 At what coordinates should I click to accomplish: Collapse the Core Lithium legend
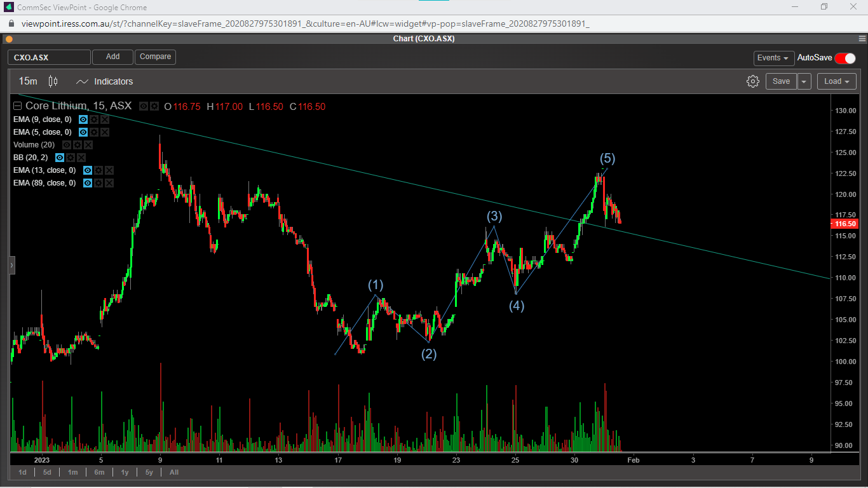[x=18, y=107]
